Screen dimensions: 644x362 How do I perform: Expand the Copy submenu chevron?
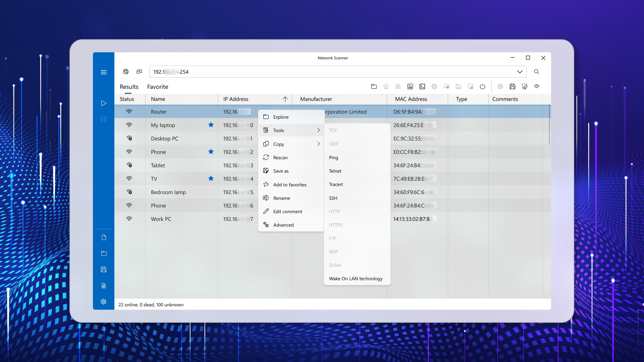click(x=319, y=144)
